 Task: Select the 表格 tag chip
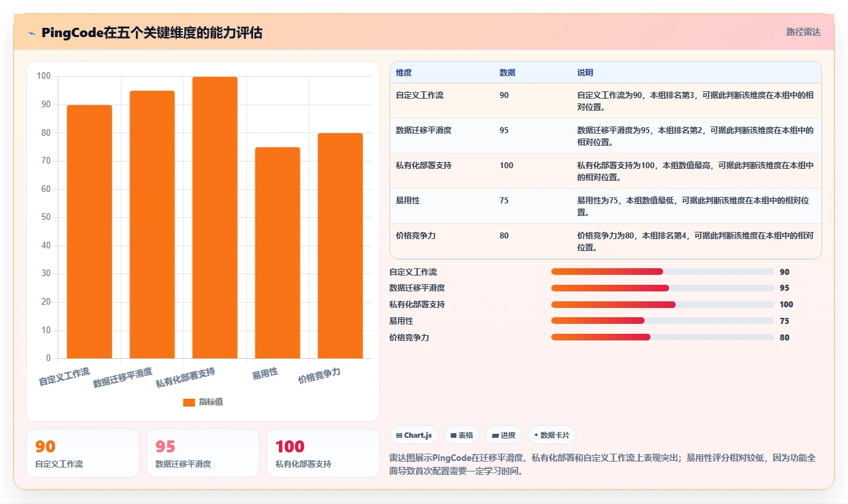pyautogui.click(x=462, y=435)
